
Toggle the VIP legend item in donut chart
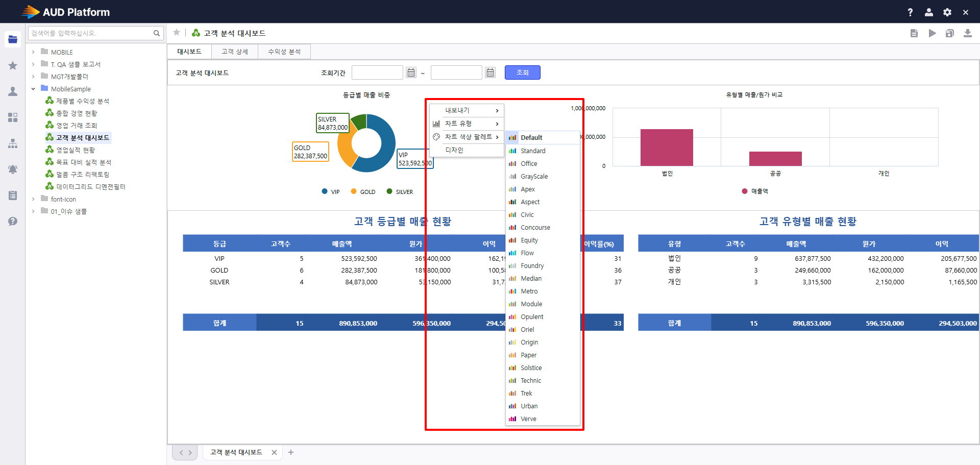pyautogui.click(x=331, y=192)
